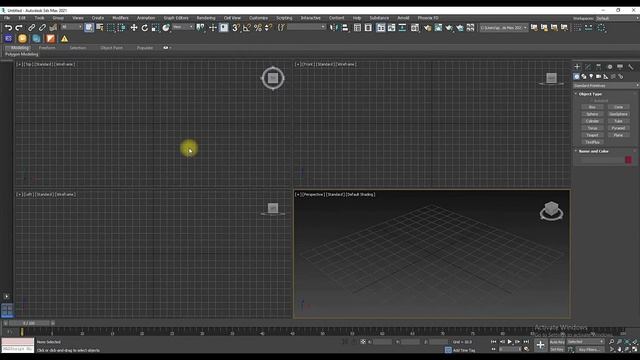Collapse the Name and Color rollout

[593, 151]
